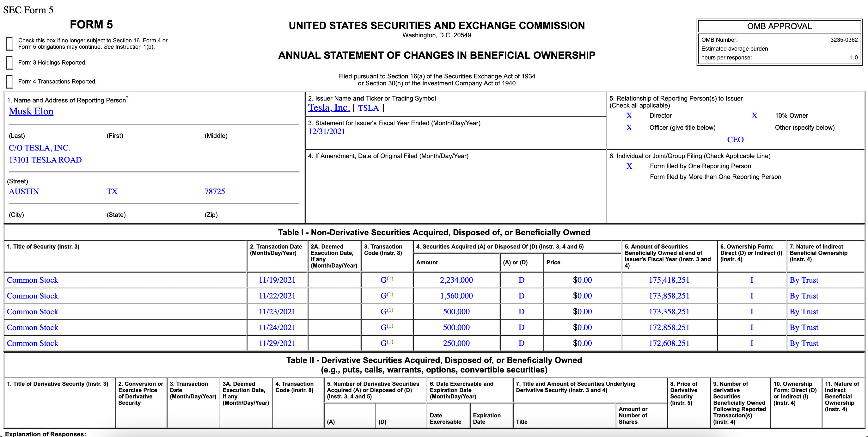
Task: Select the OMB APPROVAL box heading
Action: [x=779, y=26]
